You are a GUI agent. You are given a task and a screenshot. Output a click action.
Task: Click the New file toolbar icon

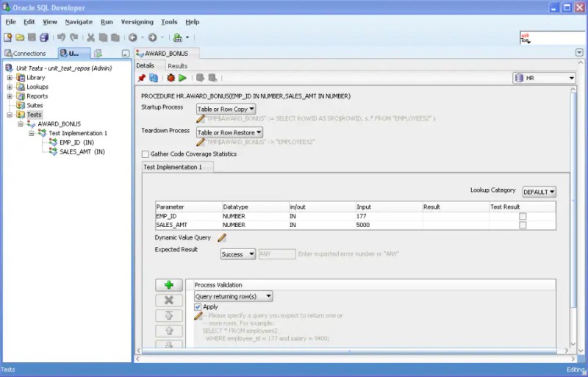click(x=8, y=37)
